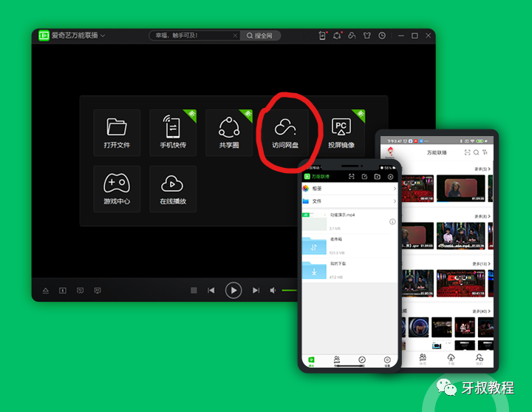Open the 手机快传 phone transfer tile
The image size is (532, 412).
pyautogui.click(x=173, y=133)
